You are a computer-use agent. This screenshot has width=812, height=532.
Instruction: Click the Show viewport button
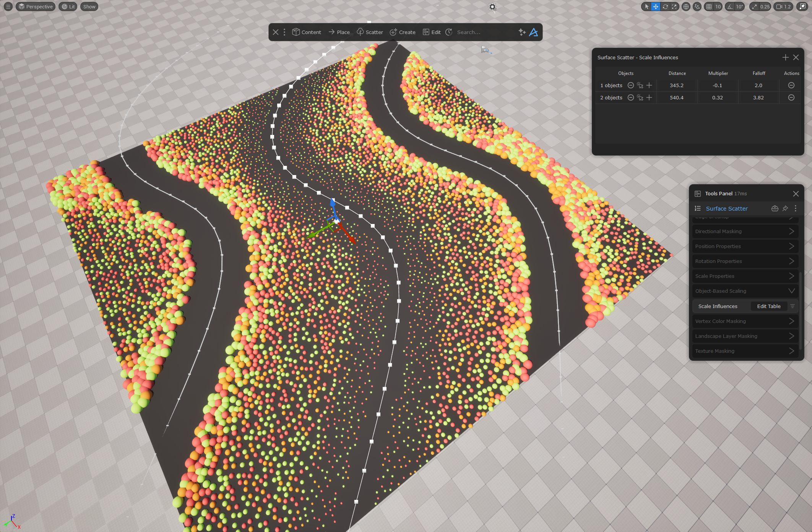pyautogui.click(x=89, y=6)
